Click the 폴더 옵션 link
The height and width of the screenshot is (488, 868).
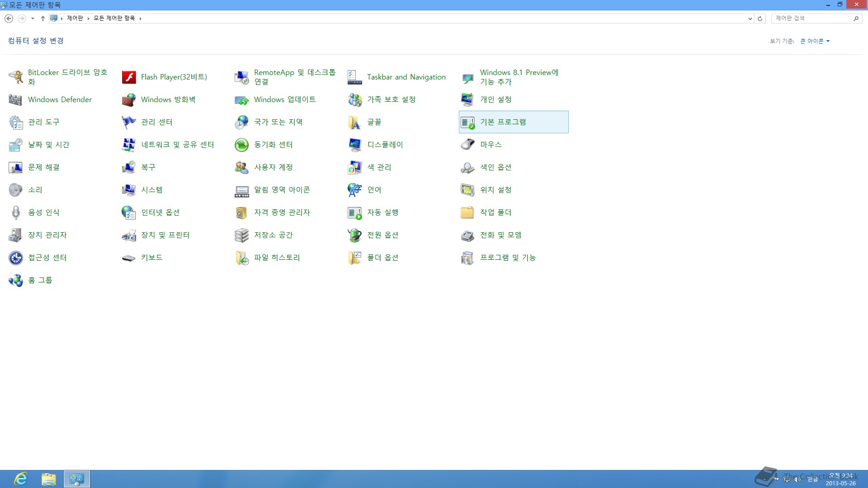coord(383,258)
